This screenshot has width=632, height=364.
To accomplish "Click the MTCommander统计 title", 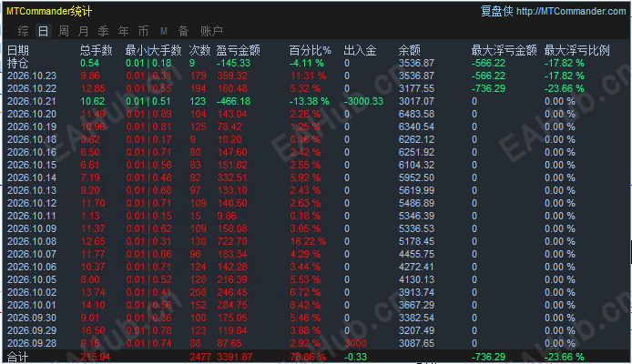I will click(49, 11).
